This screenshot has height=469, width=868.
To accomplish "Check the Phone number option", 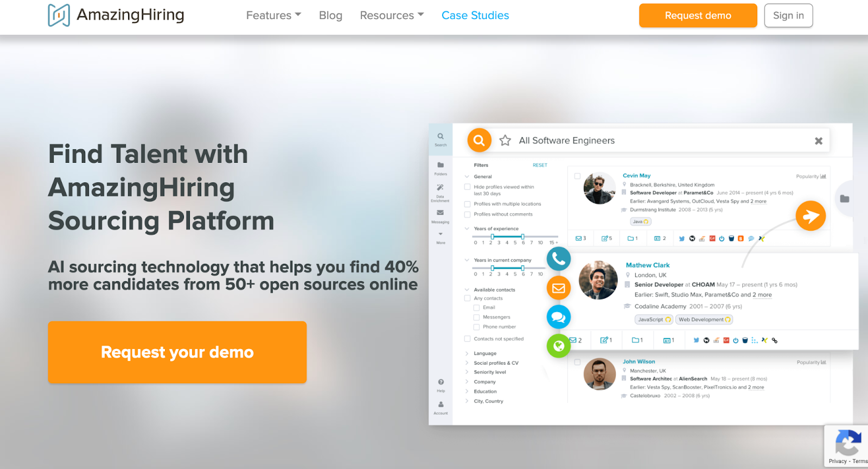I will pyautogui.click(x=476, y=327).
